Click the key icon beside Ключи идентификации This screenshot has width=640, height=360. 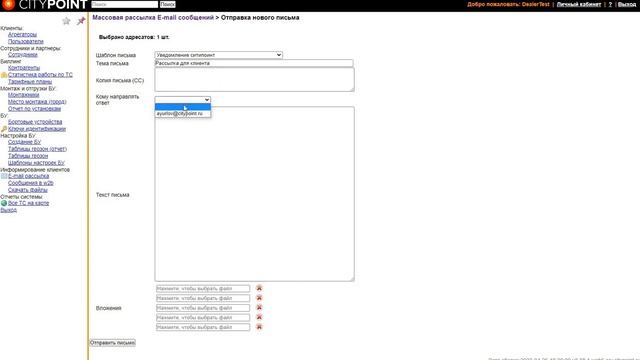click(x=4, y=129)
